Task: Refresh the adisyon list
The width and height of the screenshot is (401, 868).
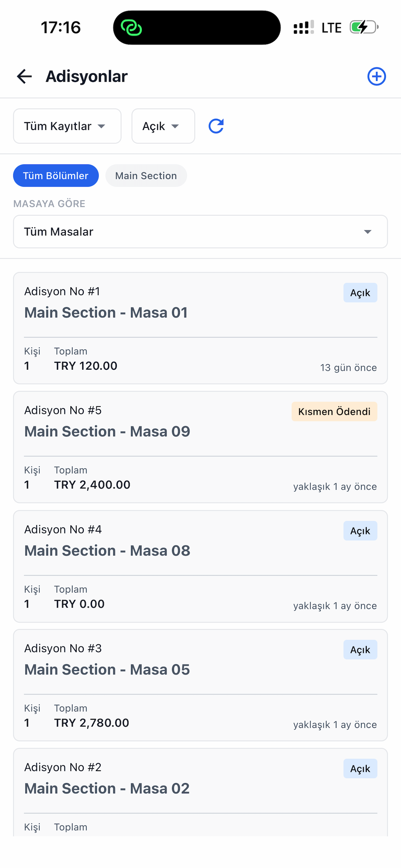Action: (216, 126)
